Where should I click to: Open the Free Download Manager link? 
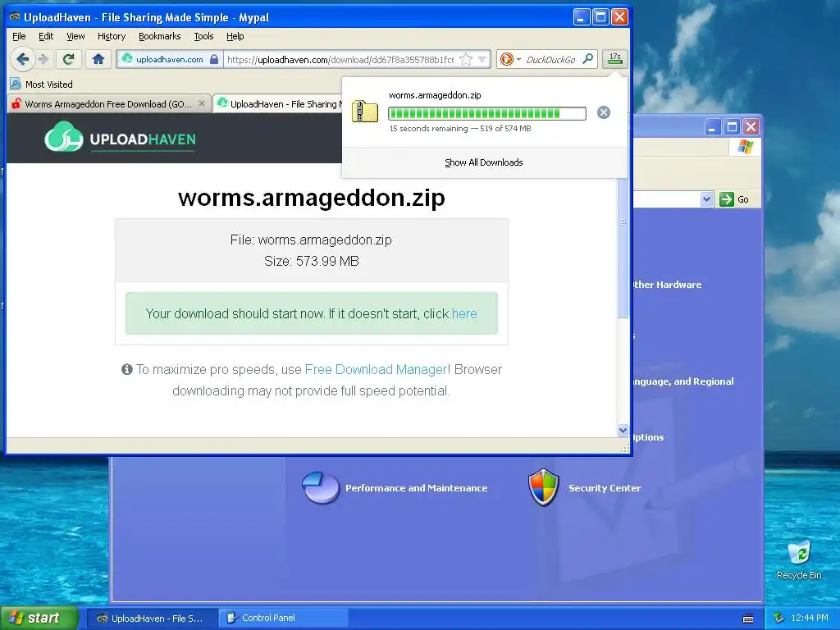(376, 370)
